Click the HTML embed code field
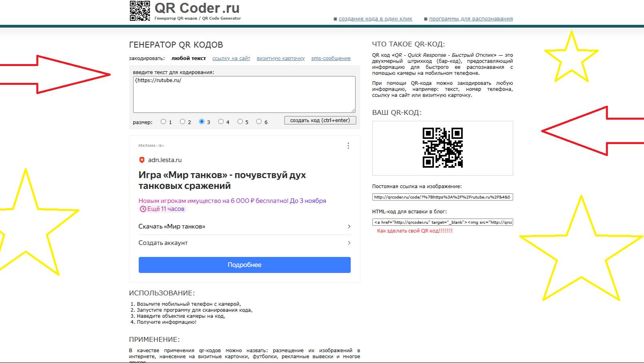Screen dimensions: 644x363 [442, 222]
